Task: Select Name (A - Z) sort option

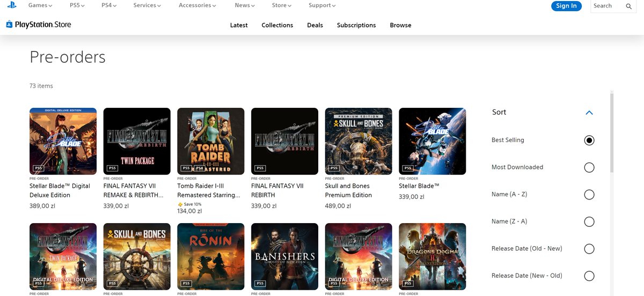Action: click(x=589, y=195)
